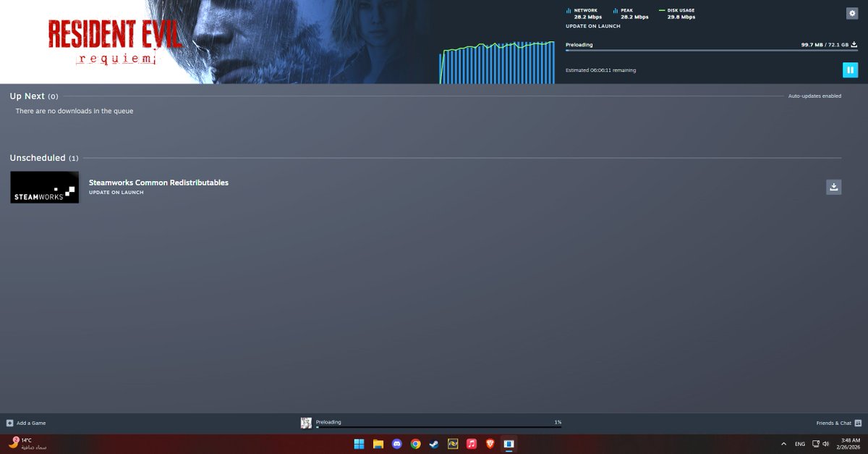Open Steamworks Common Redistributables title
The width and height of the screenshot is (868, 454).
[x=158, y=182]
